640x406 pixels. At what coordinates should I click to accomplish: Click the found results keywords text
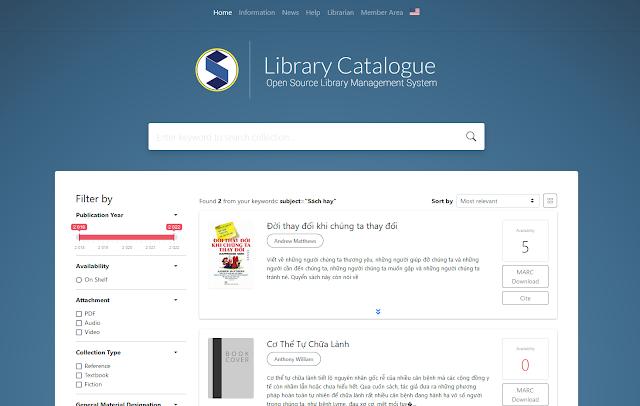(x=267, y=201)
